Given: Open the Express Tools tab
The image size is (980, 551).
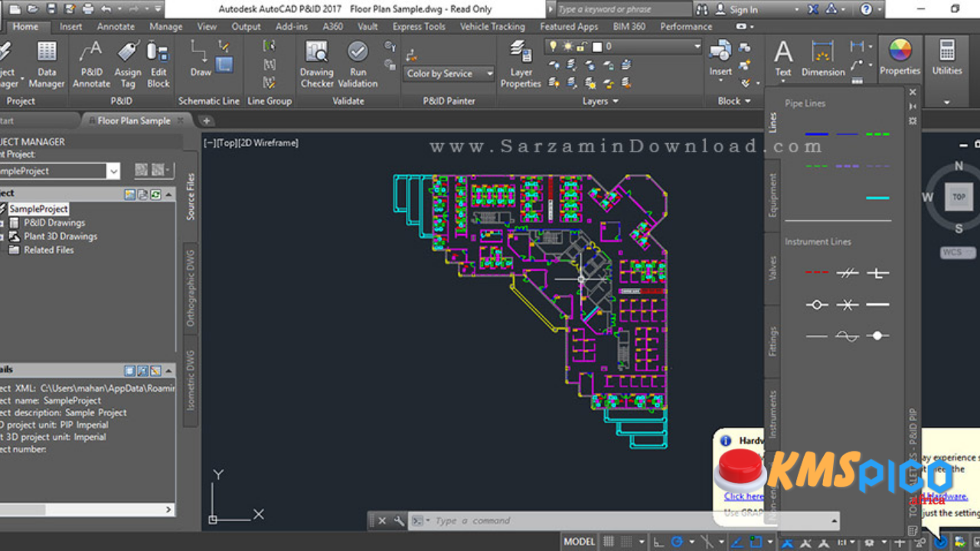Looking at the screenshot, I should (x=419, y=26).
